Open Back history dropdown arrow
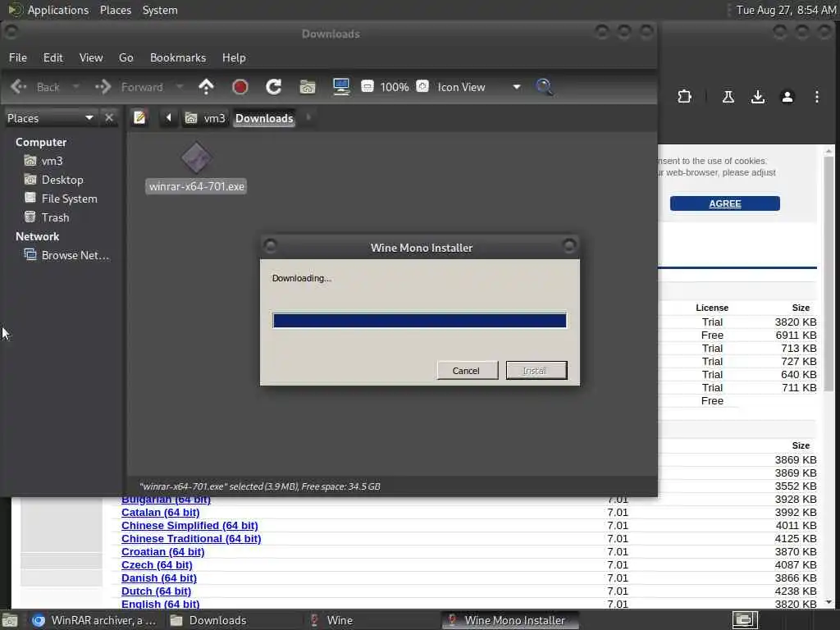Viewport: 840px width, 630px height. pos(76,87)
